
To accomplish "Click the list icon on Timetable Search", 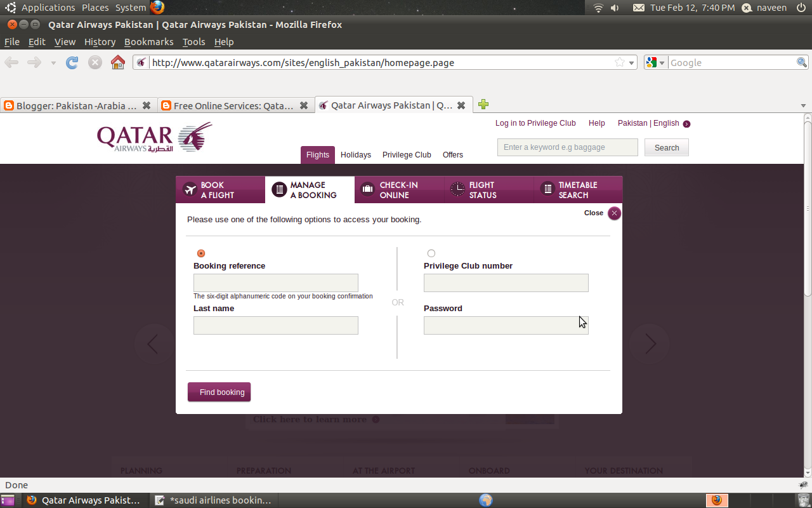I will [547, 189].
